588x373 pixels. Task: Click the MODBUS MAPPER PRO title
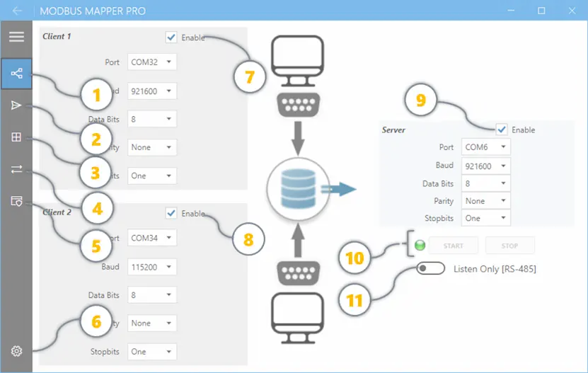click(x=93, y=11)
